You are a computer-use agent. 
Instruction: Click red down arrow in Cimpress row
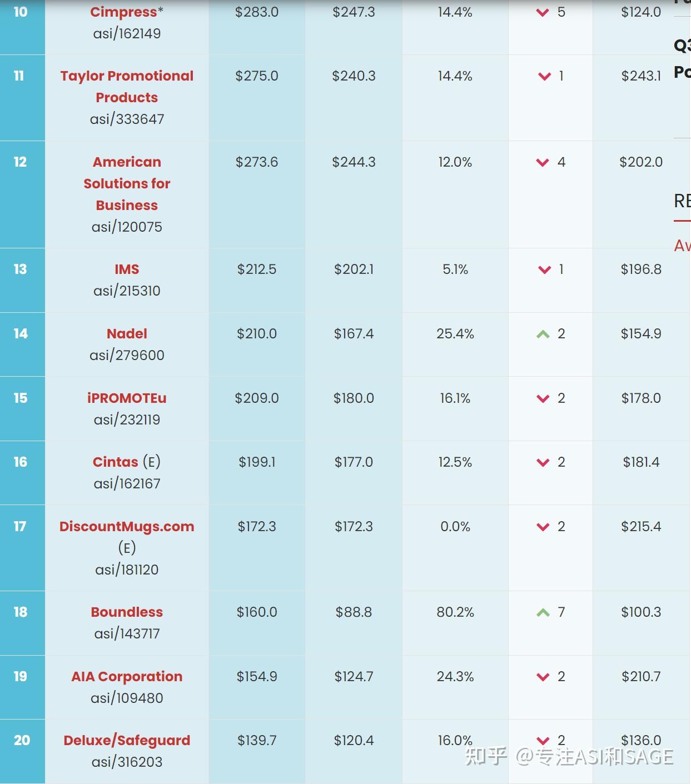(543, 13)
